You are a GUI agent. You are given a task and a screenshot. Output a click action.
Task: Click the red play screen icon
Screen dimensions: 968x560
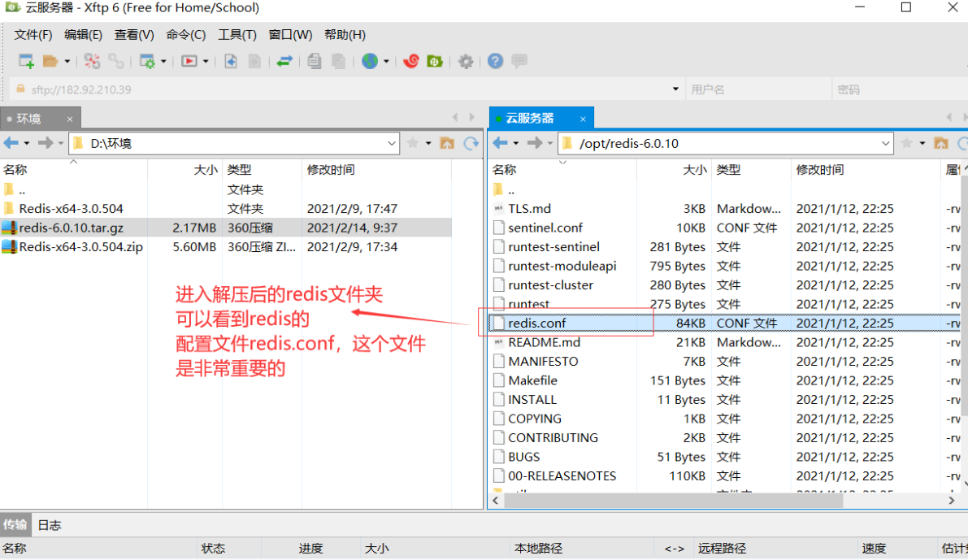189,61
